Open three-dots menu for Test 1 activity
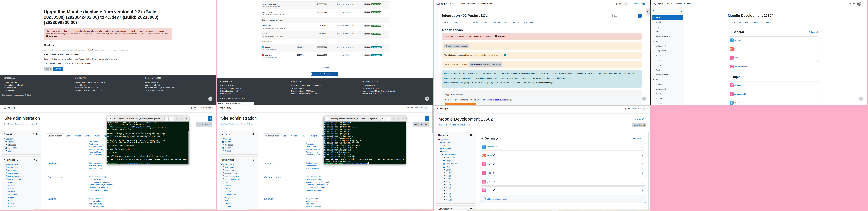 click(642, 164)
